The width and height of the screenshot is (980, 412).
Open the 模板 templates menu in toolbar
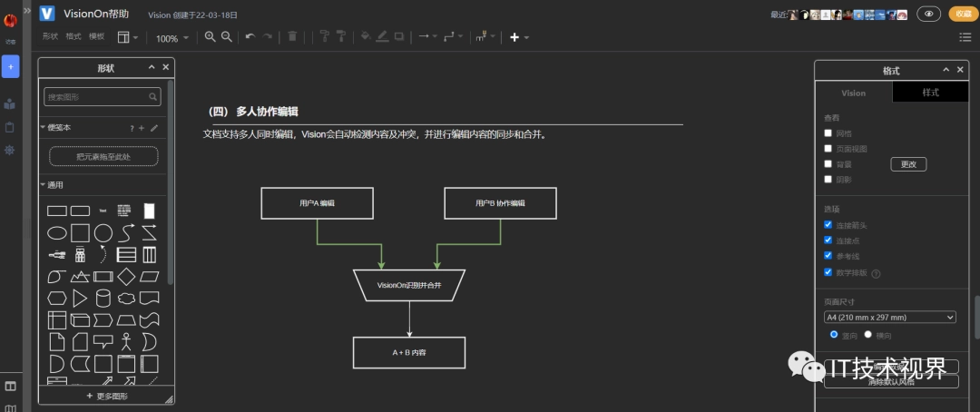click(x=96, y=37)
